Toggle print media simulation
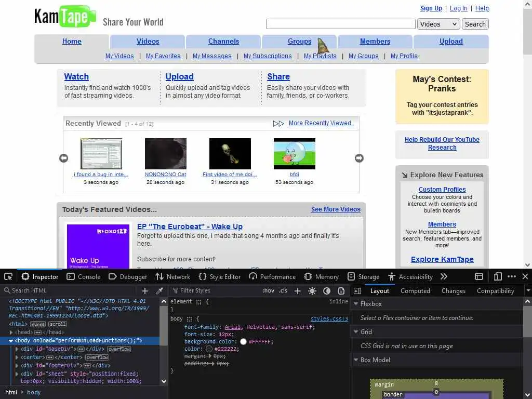This screenshot has width=532, height=399. tap(341, 291)
